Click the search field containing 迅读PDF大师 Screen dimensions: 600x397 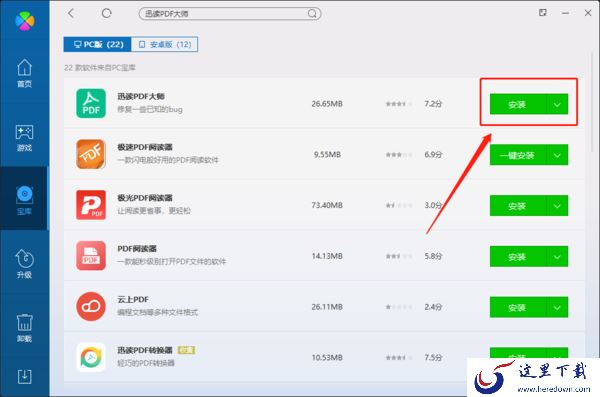(230, 14)
